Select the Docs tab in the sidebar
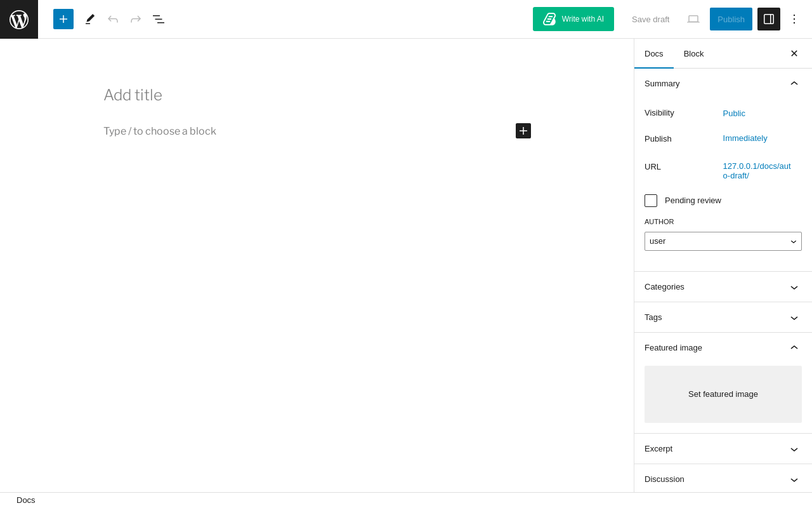The height and width of the screenshot is (508, 812). (654, 53)
